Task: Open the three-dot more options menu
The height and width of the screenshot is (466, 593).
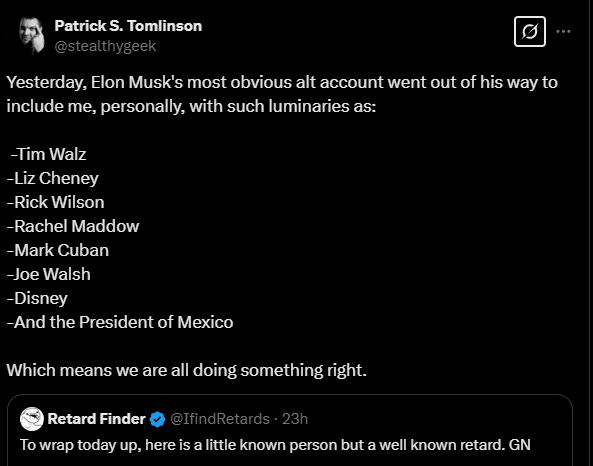Action: click(x=563, y=31)
